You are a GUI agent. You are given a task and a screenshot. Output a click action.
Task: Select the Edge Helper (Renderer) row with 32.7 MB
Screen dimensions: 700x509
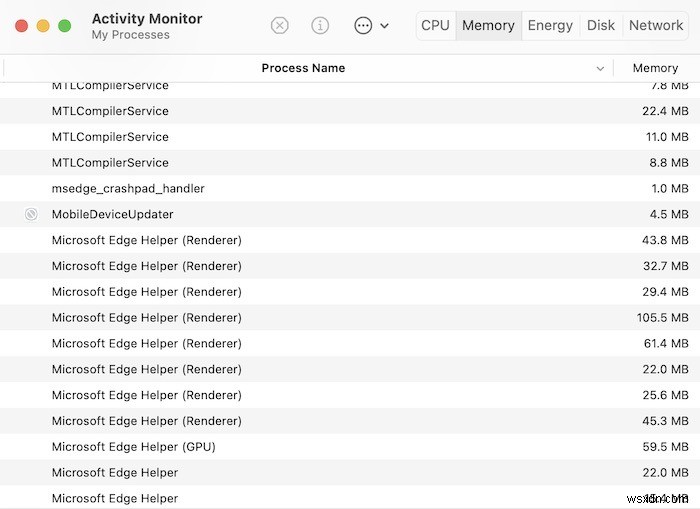pyautogui.click(x=350, y=266)
